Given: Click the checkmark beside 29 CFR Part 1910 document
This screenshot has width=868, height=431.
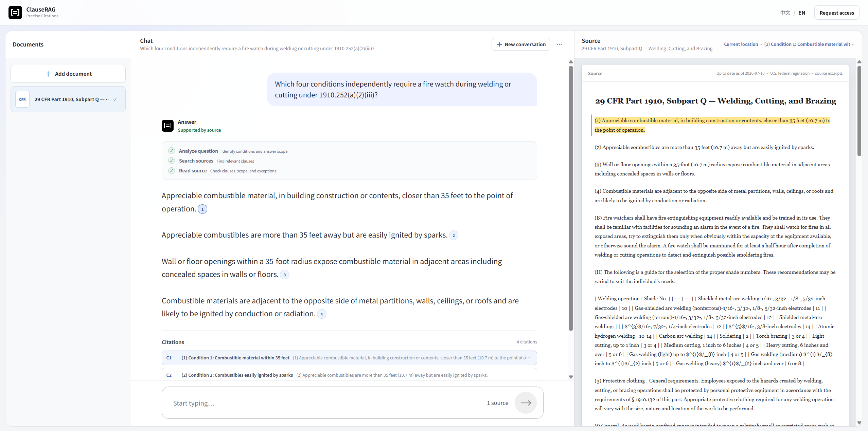Looking at the screenshot, I should coord(115,99).
